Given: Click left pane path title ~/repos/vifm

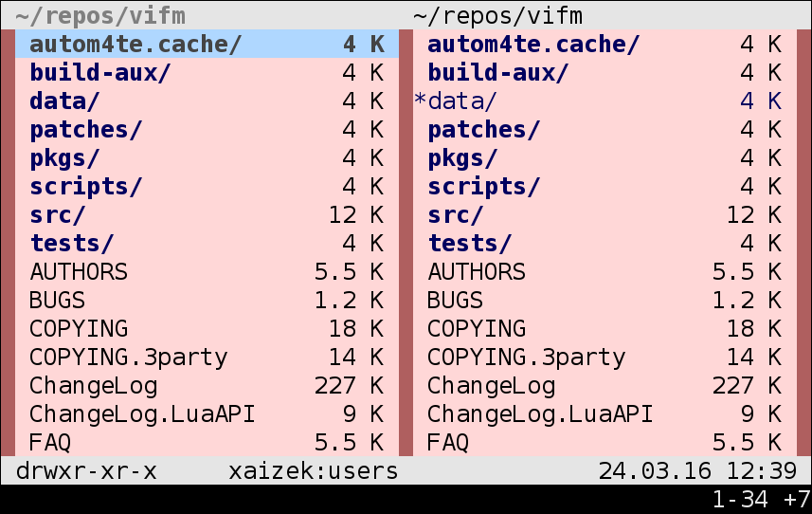Looking at the screenshot, I should [x=100, y=15].
